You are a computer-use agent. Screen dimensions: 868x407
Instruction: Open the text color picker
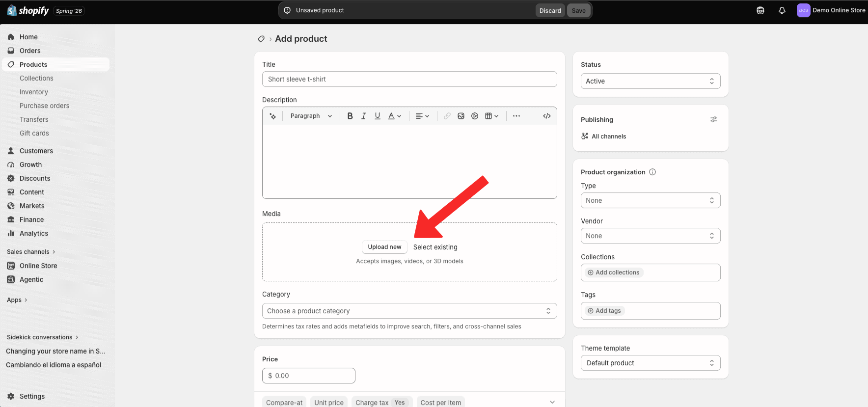(x=395, y=116)
